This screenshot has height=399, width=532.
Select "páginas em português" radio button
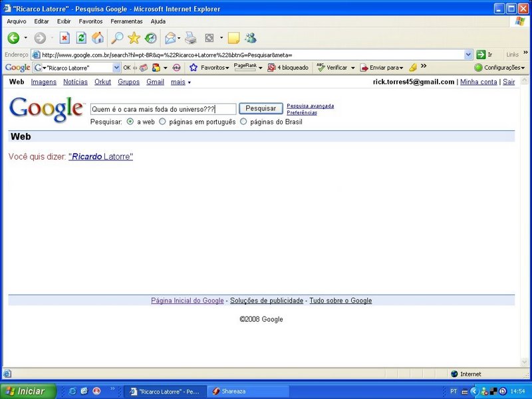162,122
